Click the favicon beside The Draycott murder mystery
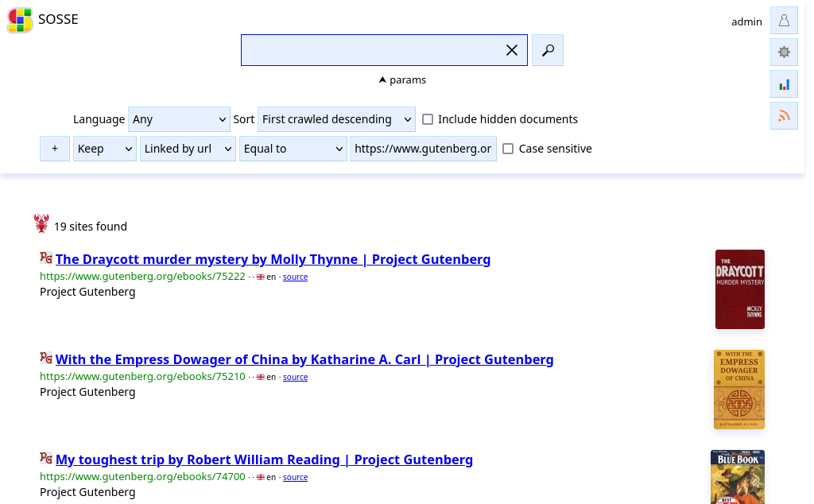 [x=46, y=258]
